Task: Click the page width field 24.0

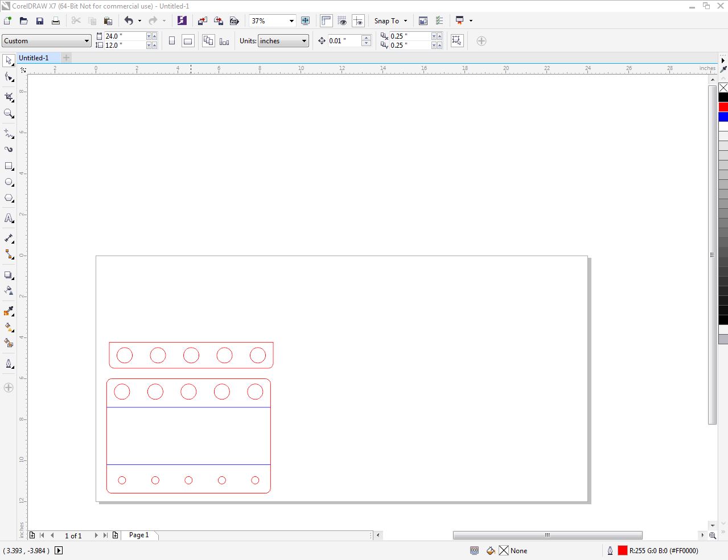Action: pos(125,36)
